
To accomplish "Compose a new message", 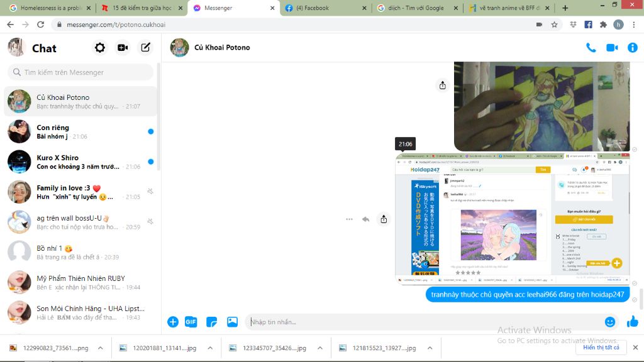I will coord(145,48).
